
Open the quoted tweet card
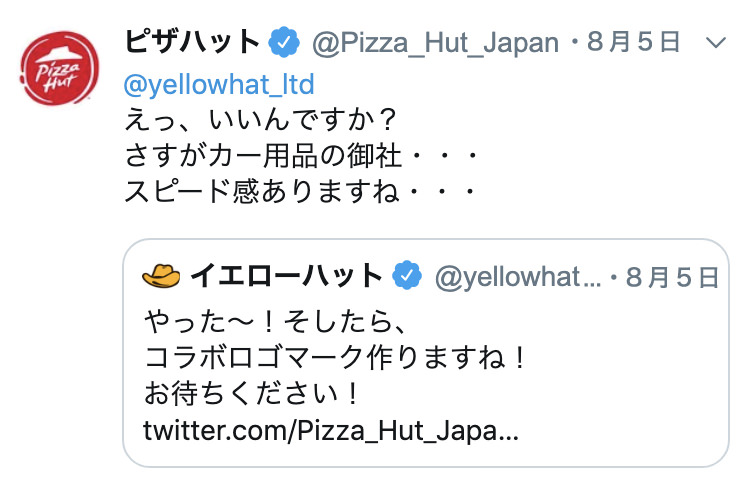click(426, 353)
